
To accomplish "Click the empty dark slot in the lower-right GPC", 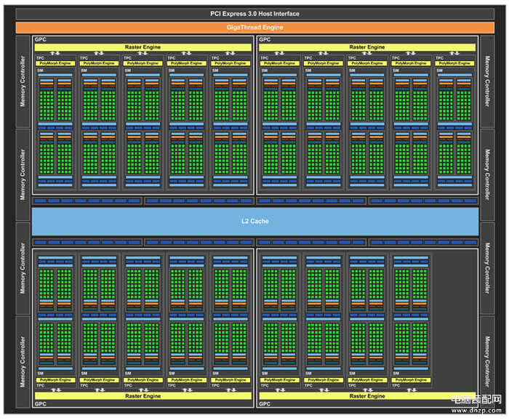I will click(454, 320).
